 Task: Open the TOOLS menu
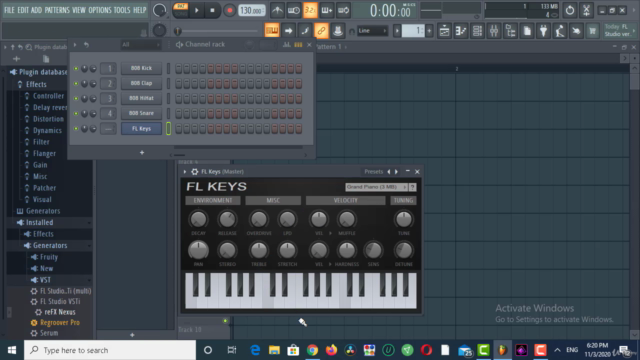(x=122, y=10)
